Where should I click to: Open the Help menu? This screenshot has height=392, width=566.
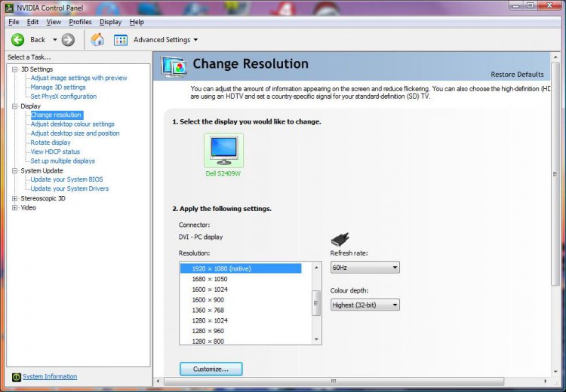point(137,22)
